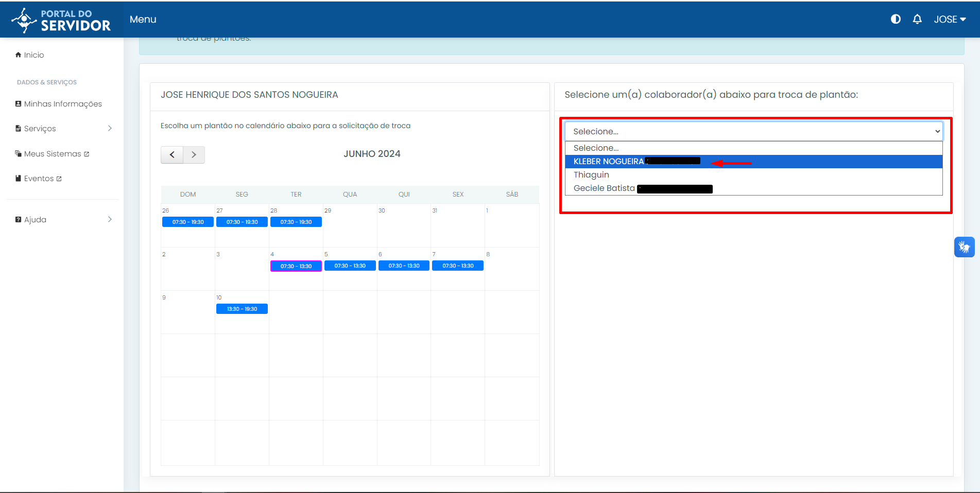Click the Meus Sistemas icon

point(18,153)
